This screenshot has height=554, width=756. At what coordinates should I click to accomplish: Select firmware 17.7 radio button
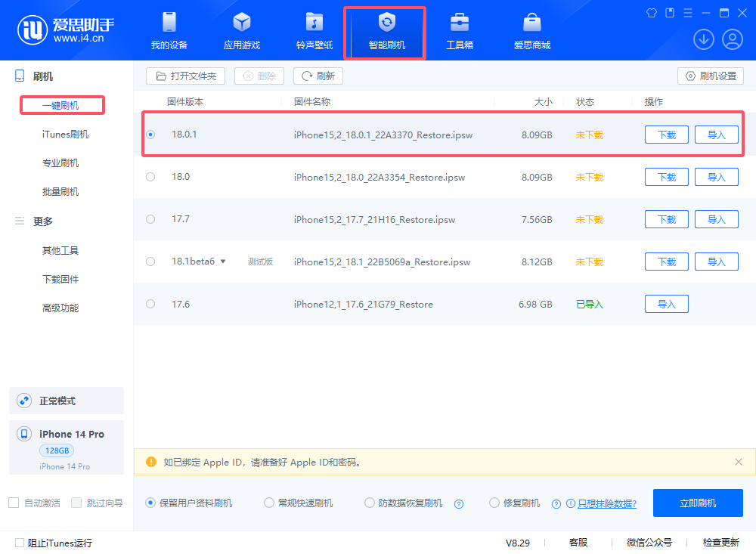[151, 219]
